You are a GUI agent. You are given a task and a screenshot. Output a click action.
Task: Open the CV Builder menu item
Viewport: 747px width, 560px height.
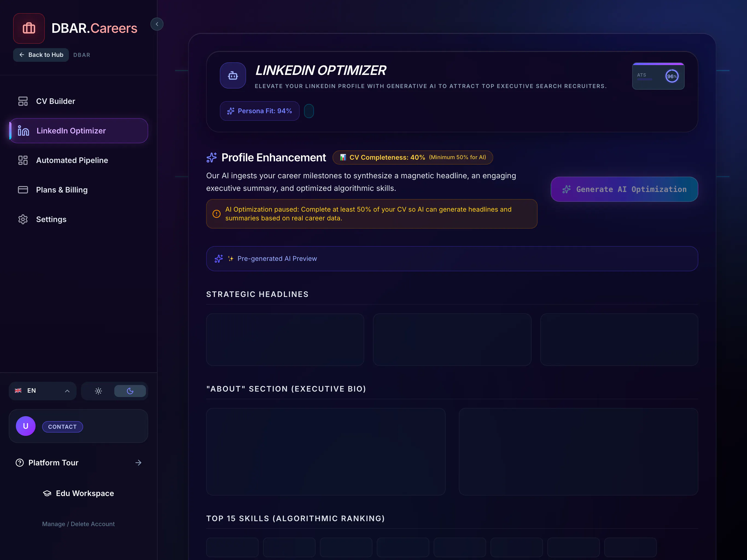[78, 101]
